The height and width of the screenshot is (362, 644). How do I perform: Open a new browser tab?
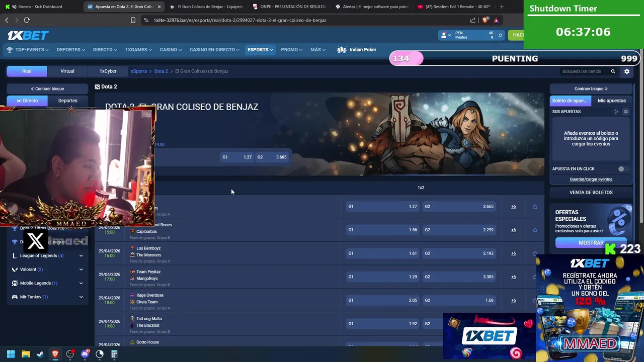click(x=501, y=7)
